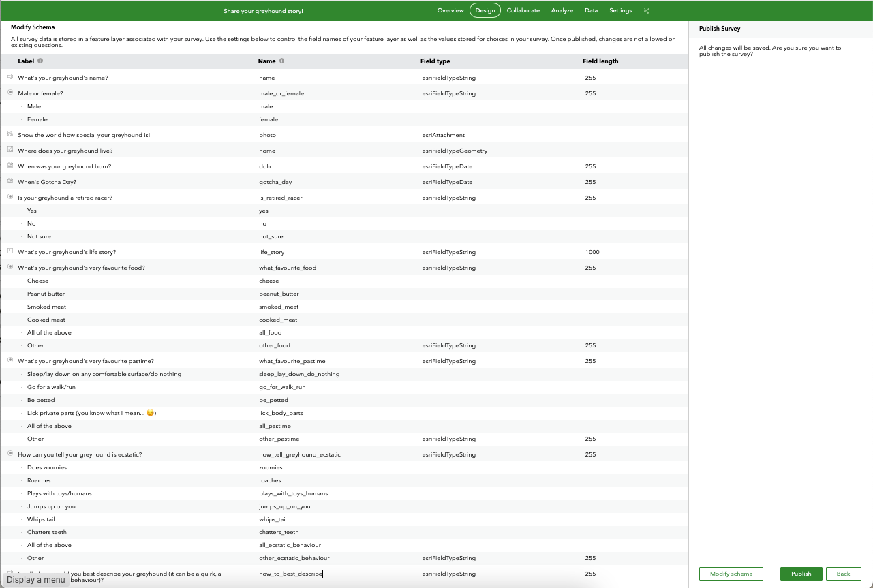
Task: Click calendar icon beside 'When's Gotcha Day?'
Action: coord(10,181)
